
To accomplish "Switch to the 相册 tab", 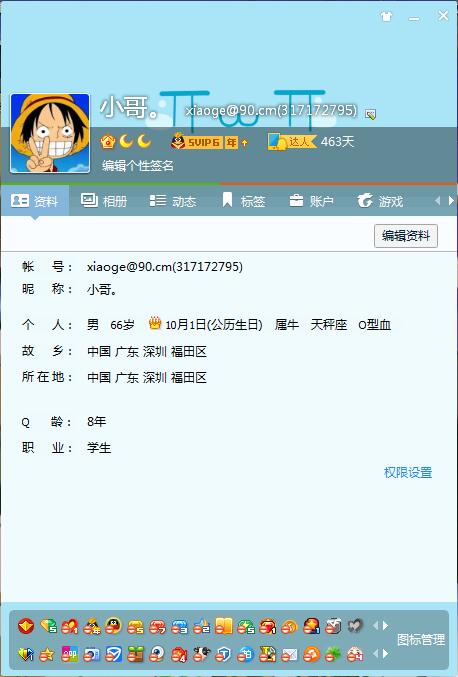I will click(104, 201).
